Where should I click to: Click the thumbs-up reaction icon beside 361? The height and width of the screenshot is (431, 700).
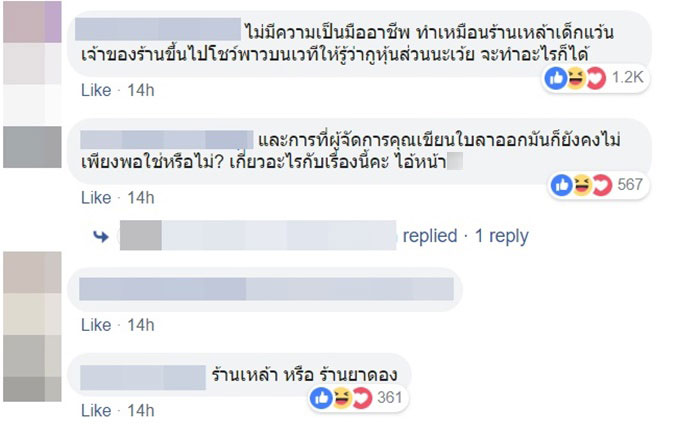tap(323, 398)
